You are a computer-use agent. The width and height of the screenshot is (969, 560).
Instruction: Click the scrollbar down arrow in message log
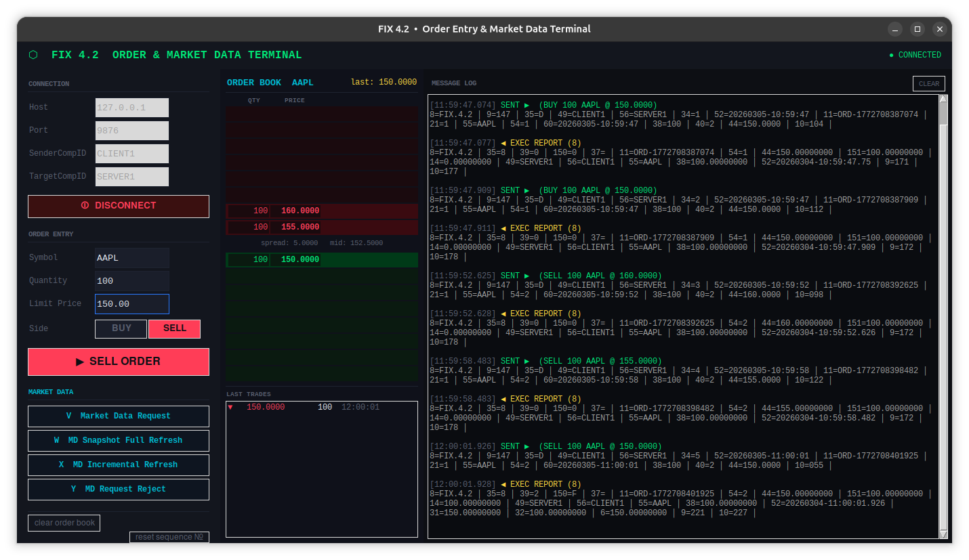[x=943, y=534]
